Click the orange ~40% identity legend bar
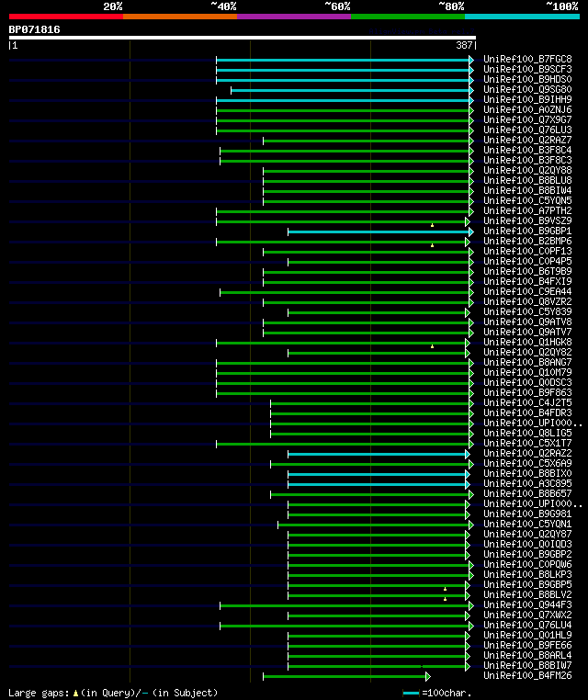This screenshot has height=700, width=588. tap(180, 17)
